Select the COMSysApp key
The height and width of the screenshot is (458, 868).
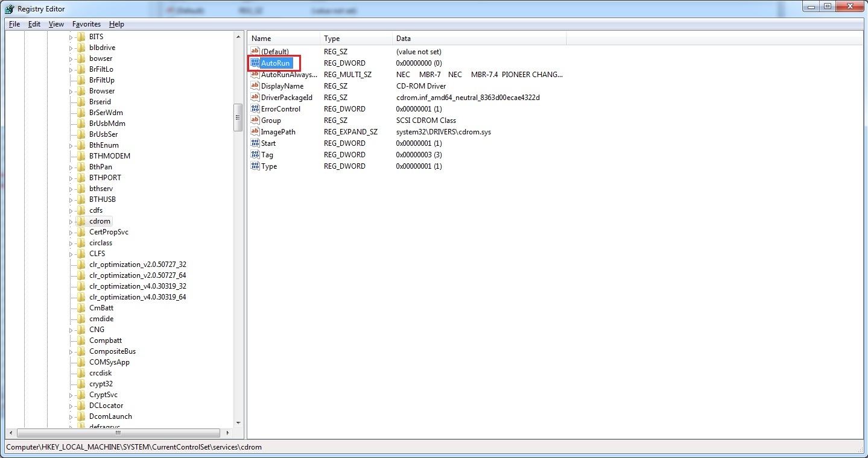tap(109, 362)
